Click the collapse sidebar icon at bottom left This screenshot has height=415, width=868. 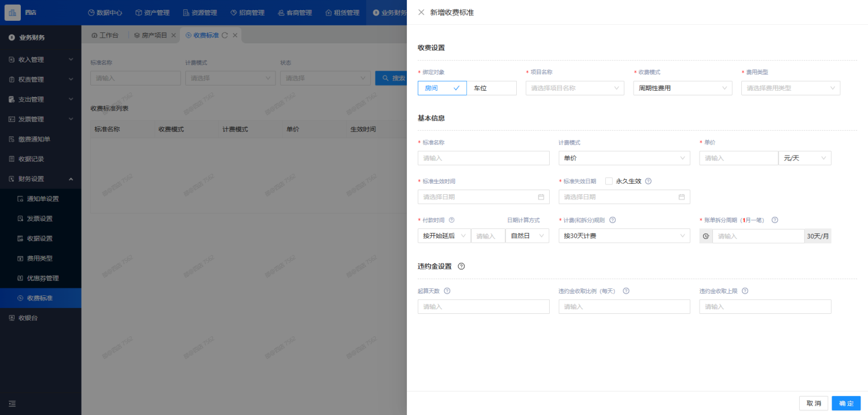(x=12, y=403)
